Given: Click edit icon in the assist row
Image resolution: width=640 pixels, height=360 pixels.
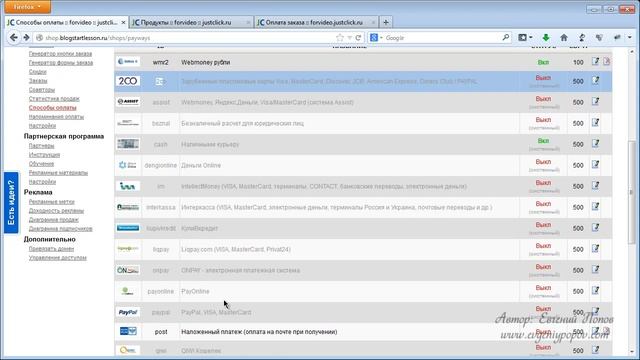Looking at the screenshot, I should [x=596, y=101].
